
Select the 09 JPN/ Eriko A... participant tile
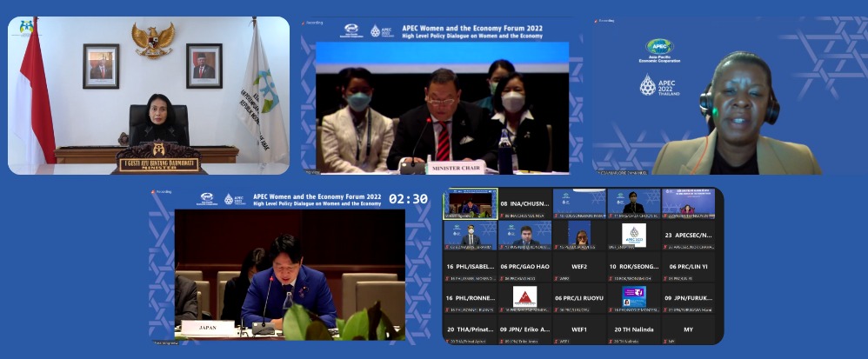524,329
